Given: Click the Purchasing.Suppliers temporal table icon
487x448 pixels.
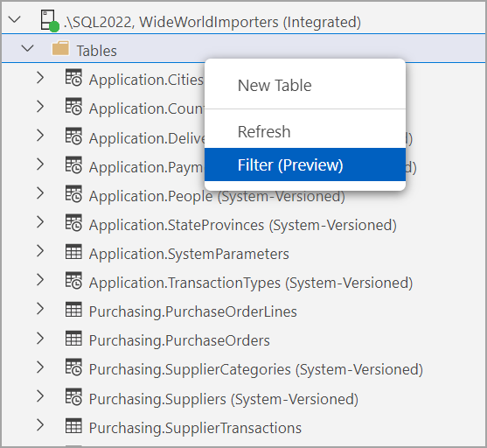Looking at the screenshot, I should tap(73, 396).
